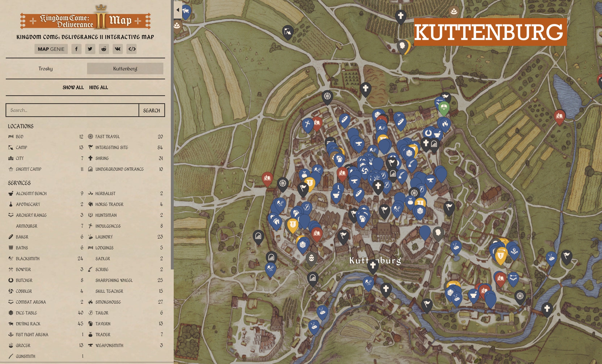This screenshot has height=364, width=602.
Task: Click the Search input field
Action: click(72, 110)
